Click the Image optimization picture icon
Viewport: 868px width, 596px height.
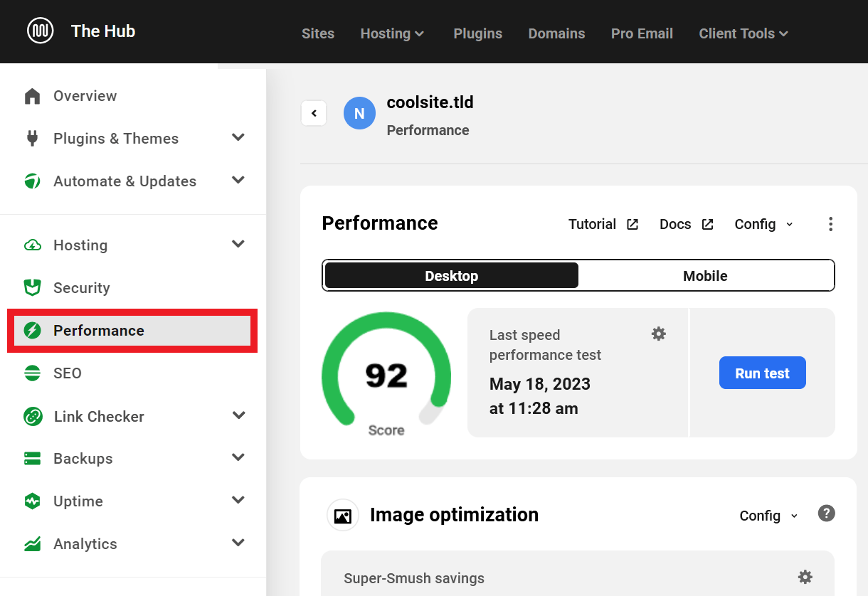point(343,516)
